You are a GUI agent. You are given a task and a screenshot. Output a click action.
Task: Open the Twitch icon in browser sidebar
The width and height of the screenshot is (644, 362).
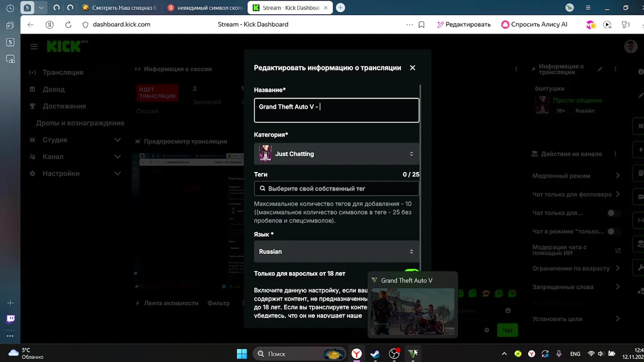(10, 319)
